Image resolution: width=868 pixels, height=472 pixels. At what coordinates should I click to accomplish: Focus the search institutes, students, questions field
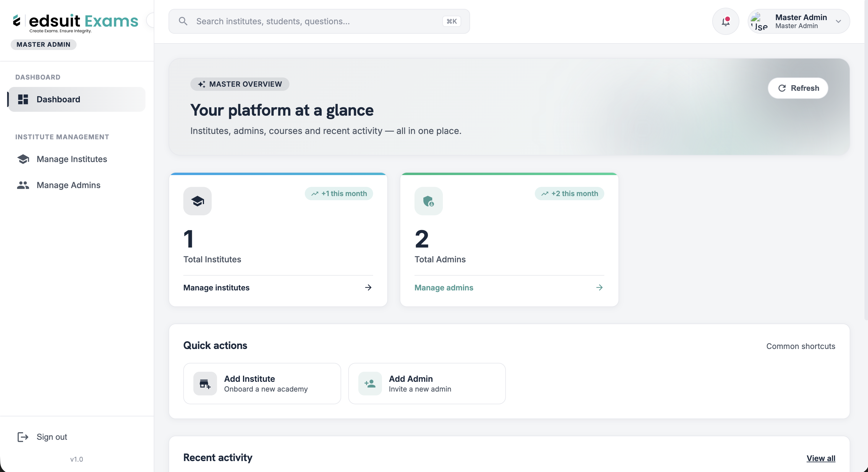319,21
